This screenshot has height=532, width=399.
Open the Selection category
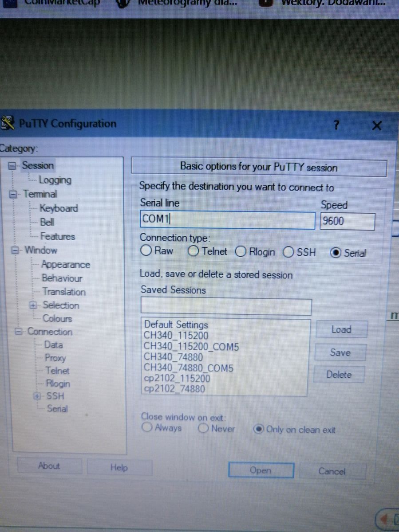pos(61,305)
